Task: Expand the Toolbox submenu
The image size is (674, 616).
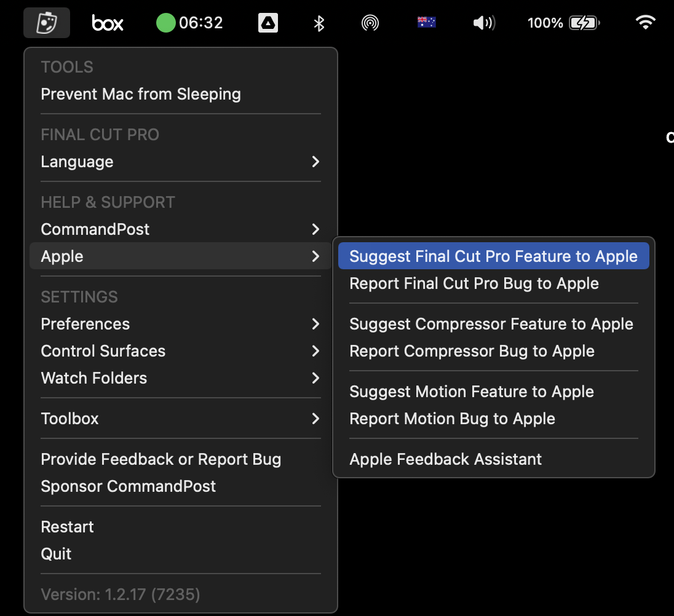Action: coord(181,419)
